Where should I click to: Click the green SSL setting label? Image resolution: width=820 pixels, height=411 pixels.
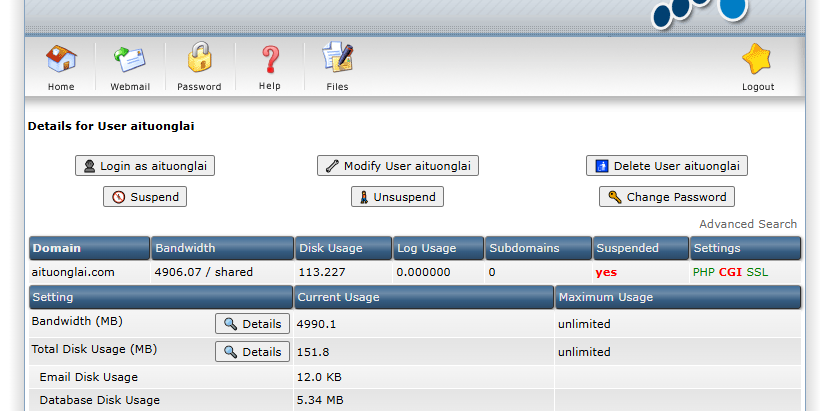point(757,272)
